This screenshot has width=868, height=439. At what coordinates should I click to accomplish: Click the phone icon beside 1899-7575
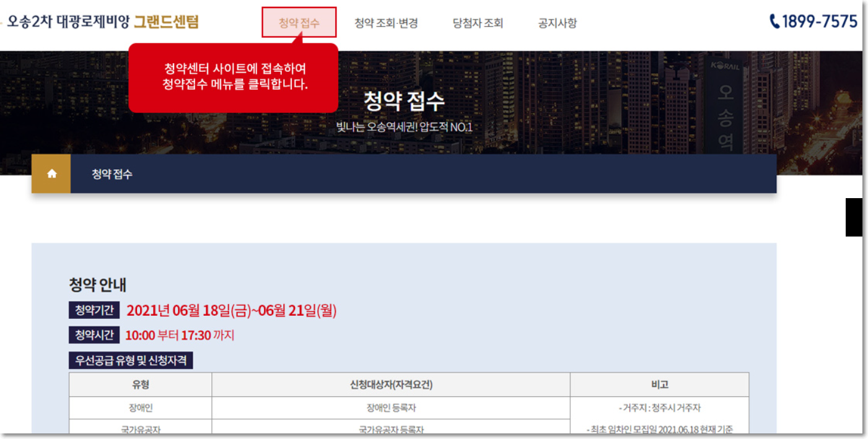coord(774,22)
